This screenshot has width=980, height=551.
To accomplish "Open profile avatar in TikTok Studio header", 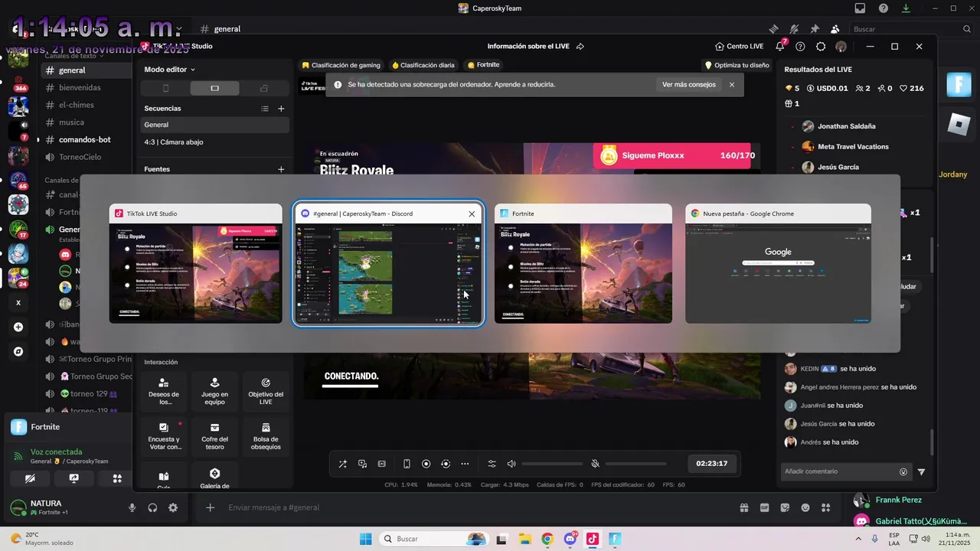I will [841, 46].
